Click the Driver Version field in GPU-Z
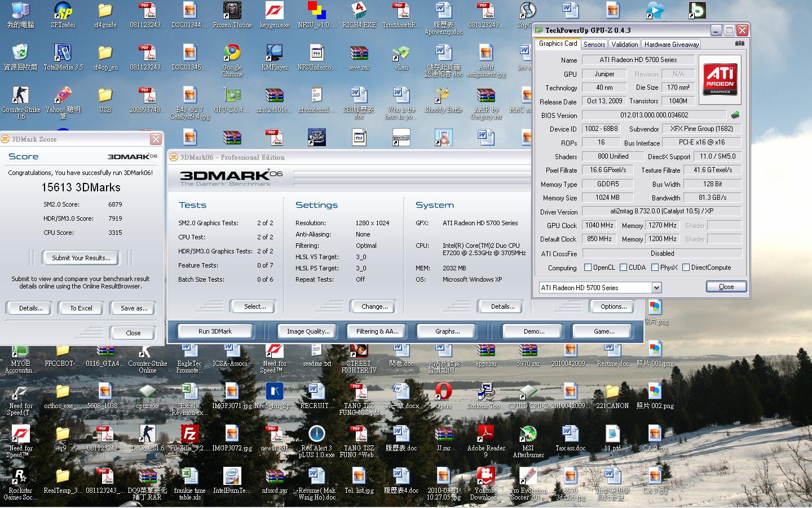 pyautogui.click(x=661, y=211)
